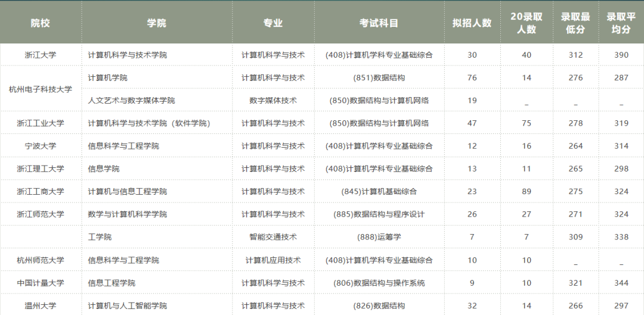Click 数学与计算机科学学院 cell
644x315 pixels.
[x=128, y=214]
